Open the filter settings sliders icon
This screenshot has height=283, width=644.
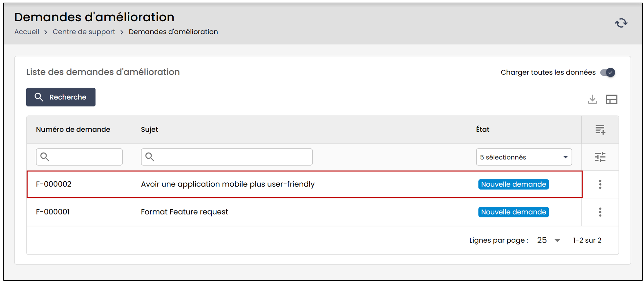coord(600,157)
